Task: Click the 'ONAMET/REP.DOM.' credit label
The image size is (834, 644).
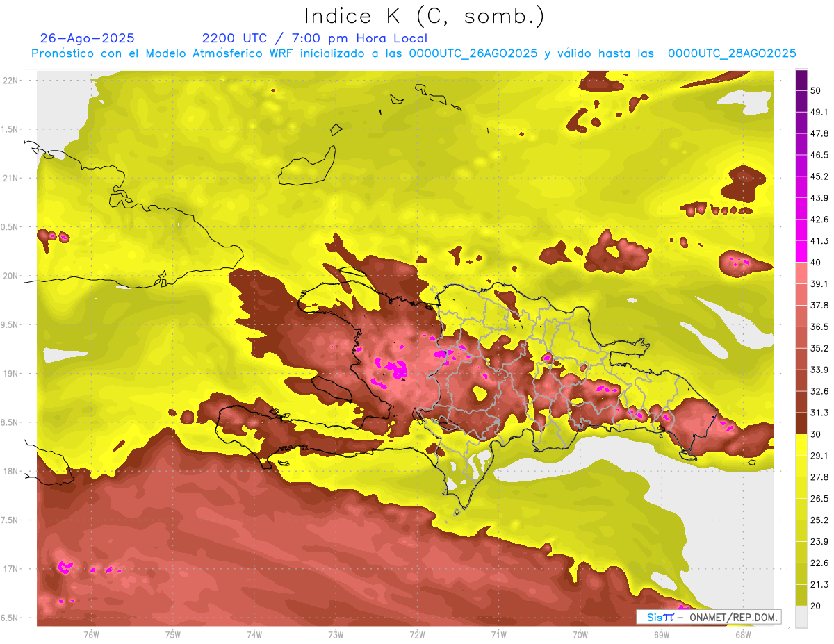Action: click(733, 617)
